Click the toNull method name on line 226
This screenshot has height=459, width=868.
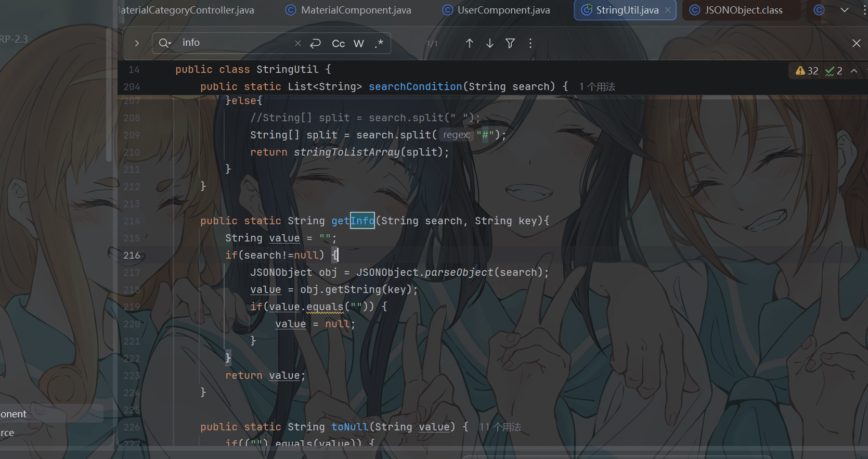point(350,427)
